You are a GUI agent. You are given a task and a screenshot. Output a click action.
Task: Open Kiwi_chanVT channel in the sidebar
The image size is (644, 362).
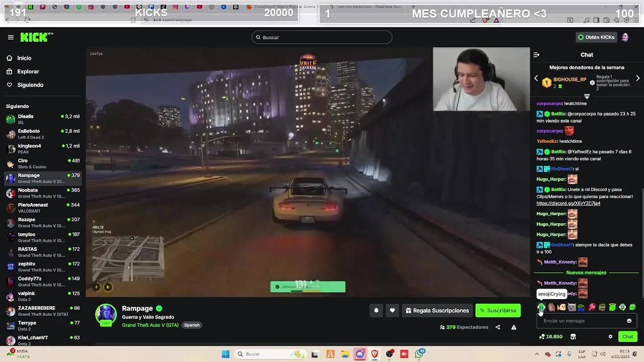pos(43,340)
